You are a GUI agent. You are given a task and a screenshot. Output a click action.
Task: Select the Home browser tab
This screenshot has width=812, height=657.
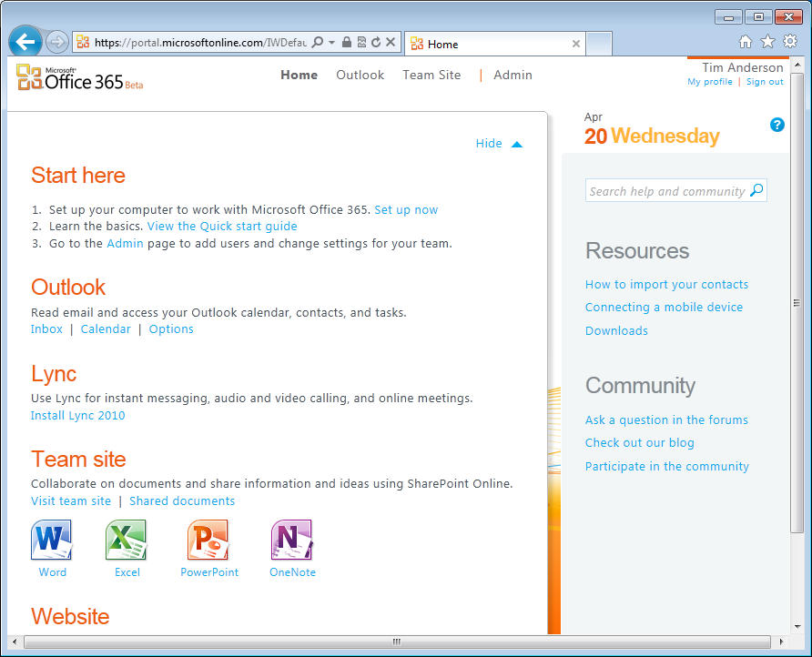[494, 44]
